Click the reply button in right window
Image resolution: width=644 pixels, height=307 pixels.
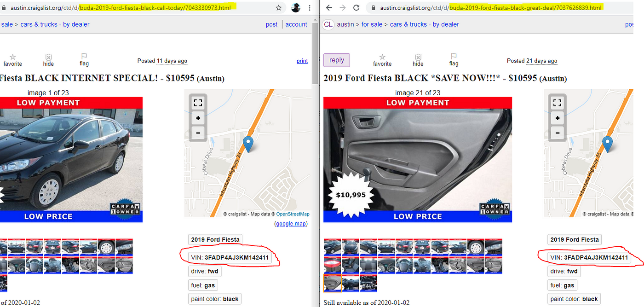pyautogui.click(x=337, y=60)
